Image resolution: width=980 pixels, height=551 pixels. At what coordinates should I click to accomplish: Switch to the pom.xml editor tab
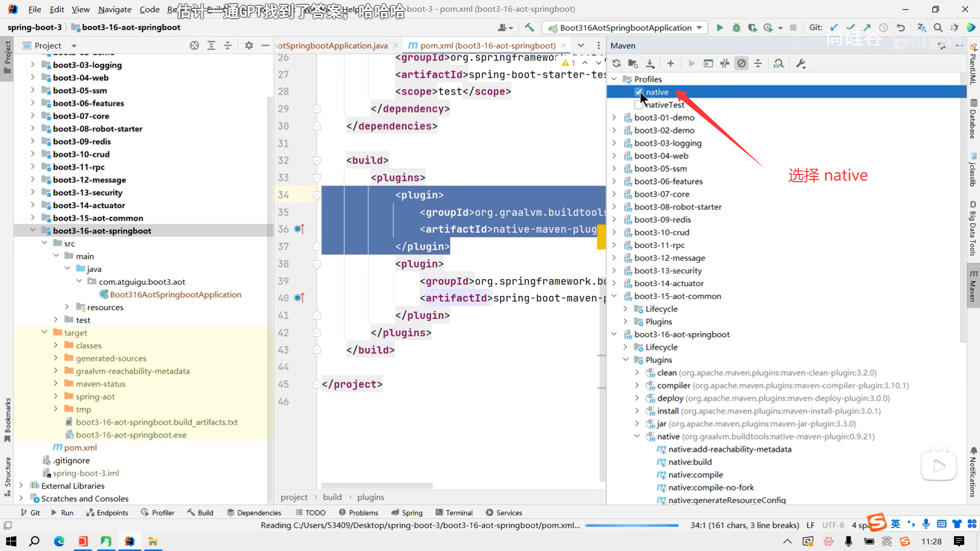pos(487,45)
